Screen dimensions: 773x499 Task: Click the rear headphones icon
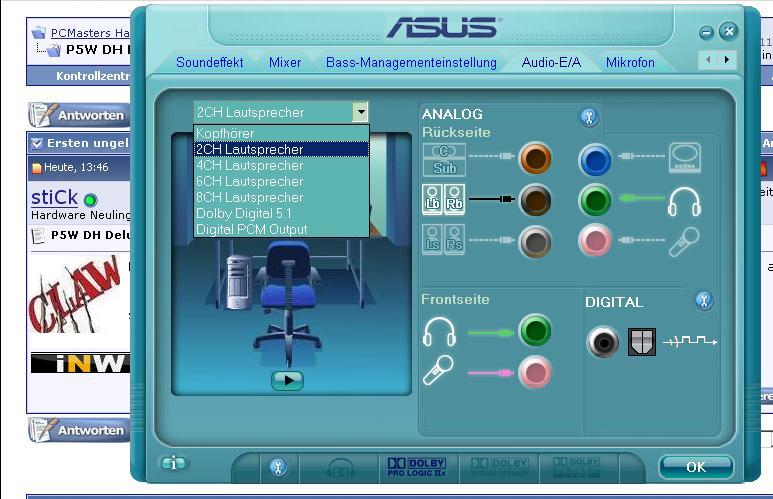click(x=684, y=202)
